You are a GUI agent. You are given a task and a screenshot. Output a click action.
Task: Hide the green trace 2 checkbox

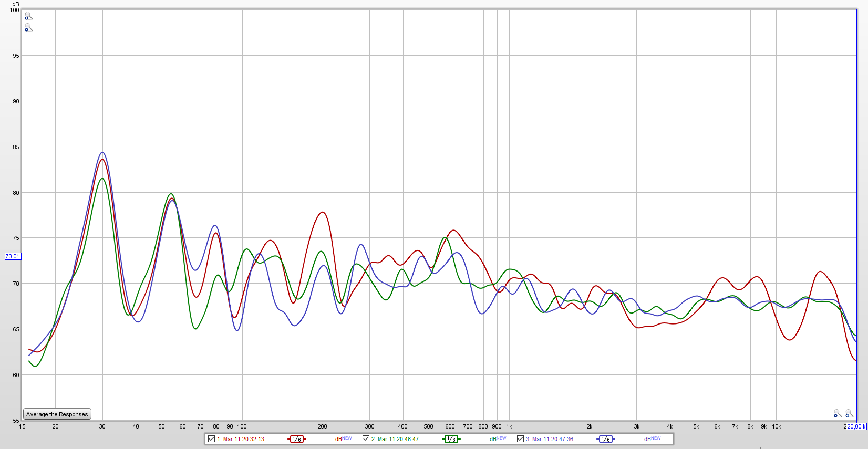pyautogui.click(x=366, y=439)
